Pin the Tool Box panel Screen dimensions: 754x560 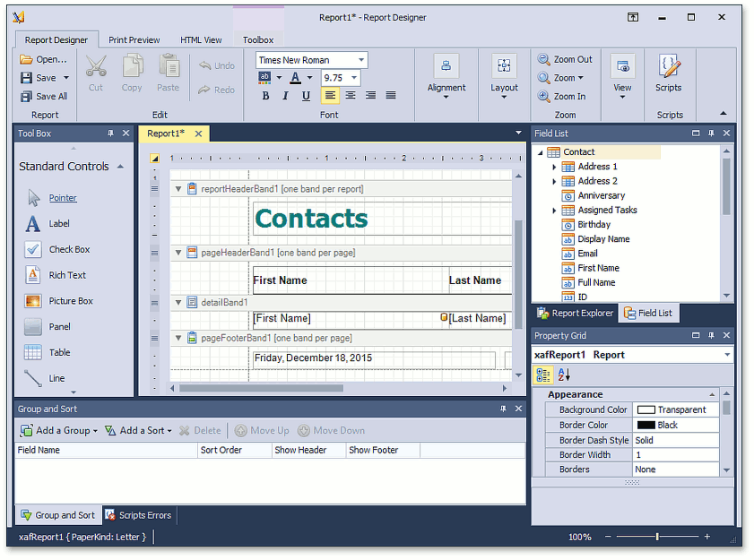(x=110, y=134)
